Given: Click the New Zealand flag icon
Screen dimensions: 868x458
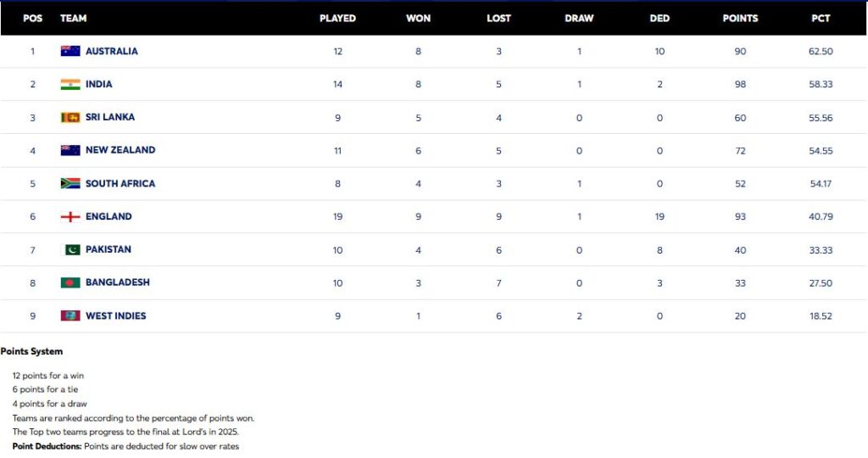Looking at the screenshot, I should pyautogui.click(x=70, y=150).
